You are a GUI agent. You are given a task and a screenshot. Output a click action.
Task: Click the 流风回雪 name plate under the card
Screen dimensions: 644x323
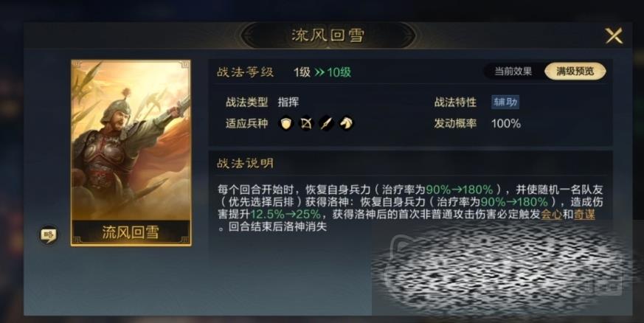point(131,233)
